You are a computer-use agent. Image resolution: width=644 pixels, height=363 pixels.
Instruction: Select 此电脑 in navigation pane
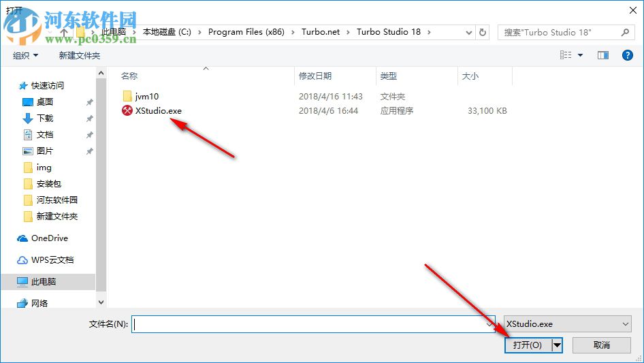pyautogui.click(x=43, y=281)
